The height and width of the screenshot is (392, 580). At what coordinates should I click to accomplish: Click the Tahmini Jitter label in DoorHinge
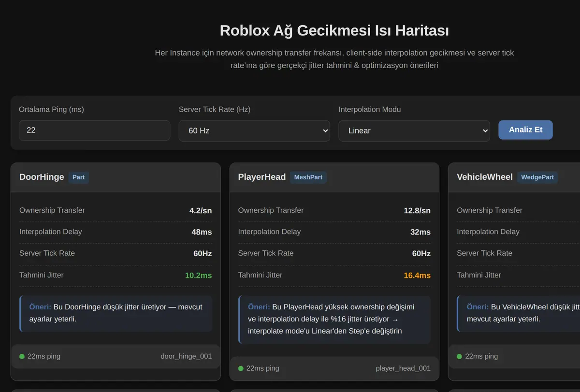[x=42, y=275]
